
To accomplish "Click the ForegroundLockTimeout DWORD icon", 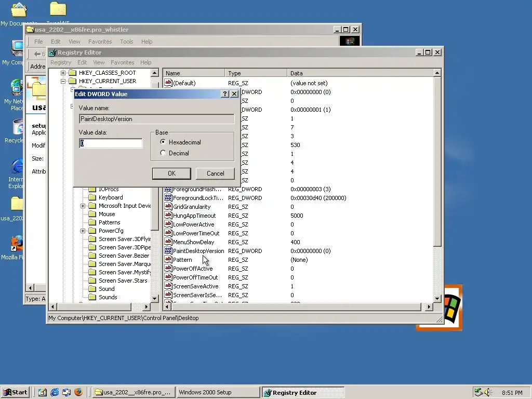I will 168,198.
